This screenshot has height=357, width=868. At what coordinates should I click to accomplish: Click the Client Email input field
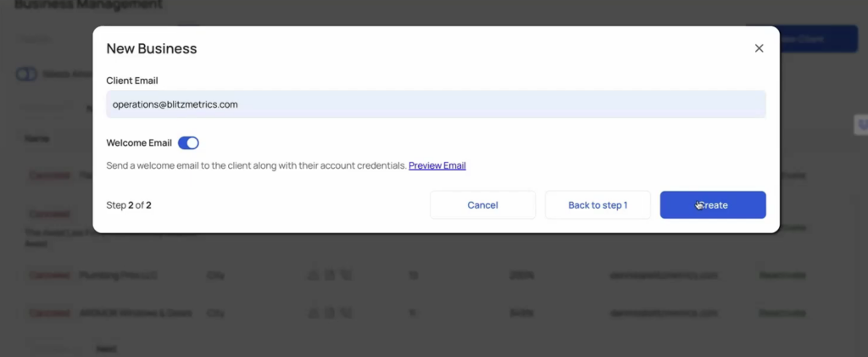436,104
